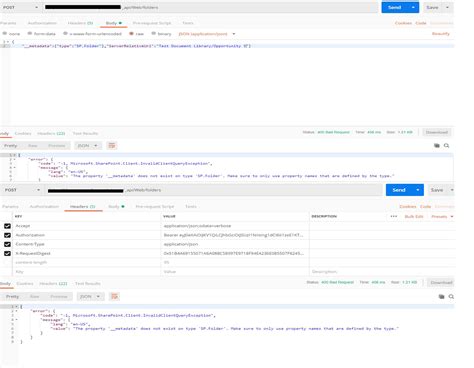
Task: Open the POST method dropdown in the upper request
Action: click(20, 7)
